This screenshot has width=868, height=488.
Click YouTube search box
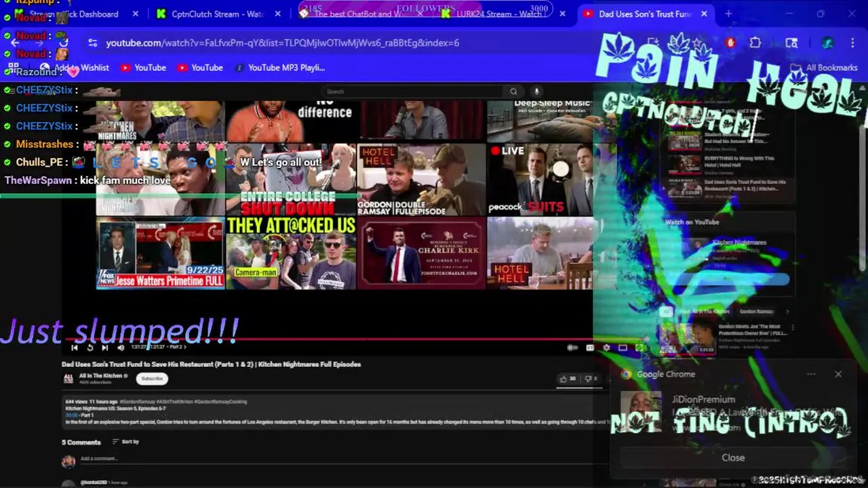pyautogui.click(x=412, y=91)
